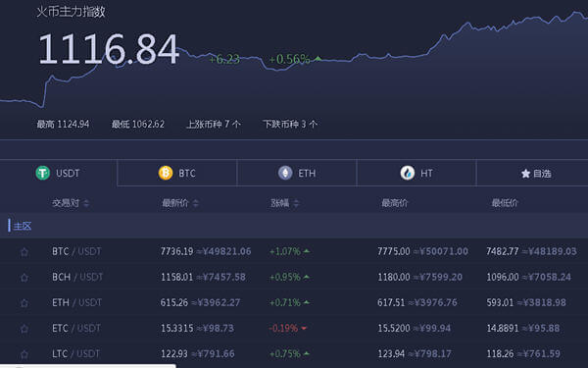Click BTC high price 7775.00
This screenshot has width=588, height=368.
pyautogui.click(x=394, y=251)
